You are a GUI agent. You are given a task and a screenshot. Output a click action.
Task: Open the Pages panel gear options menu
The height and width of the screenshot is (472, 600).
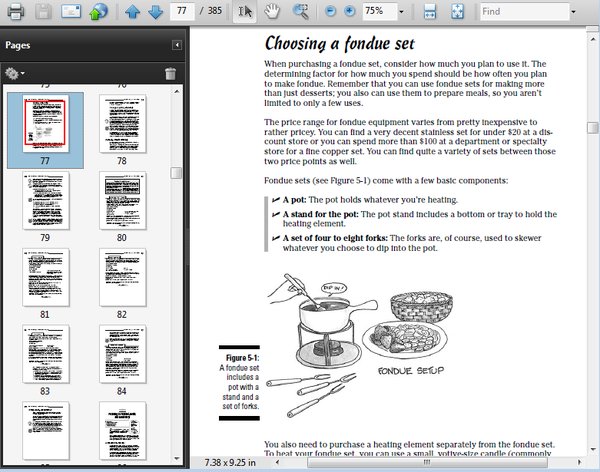click(15, 73)
